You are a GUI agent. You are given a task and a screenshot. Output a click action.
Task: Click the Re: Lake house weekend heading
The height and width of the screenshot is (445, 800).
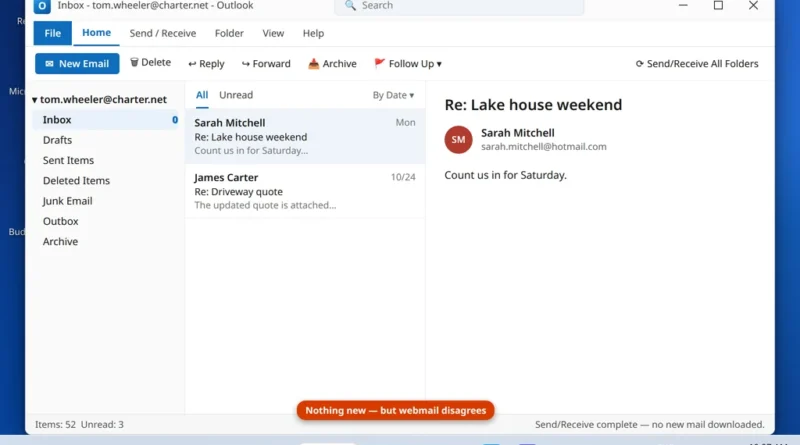click(533, 105)
